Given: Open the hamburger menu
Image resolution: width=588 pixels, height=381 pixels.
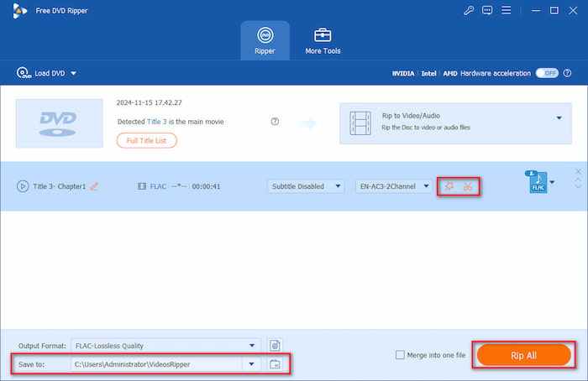Looking at the screenshot, I should pyautogui.click(x=507, y=10).
